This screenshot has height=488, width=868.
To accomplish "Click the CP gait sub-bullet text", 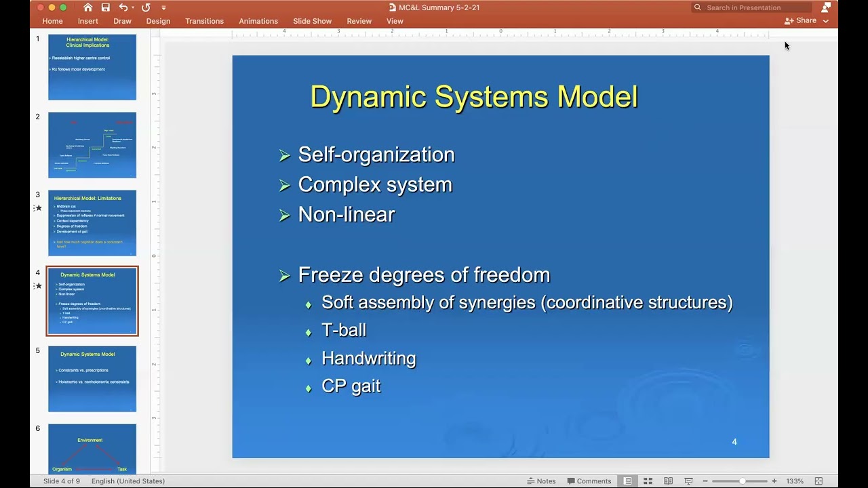I will [x=351, y=386].
